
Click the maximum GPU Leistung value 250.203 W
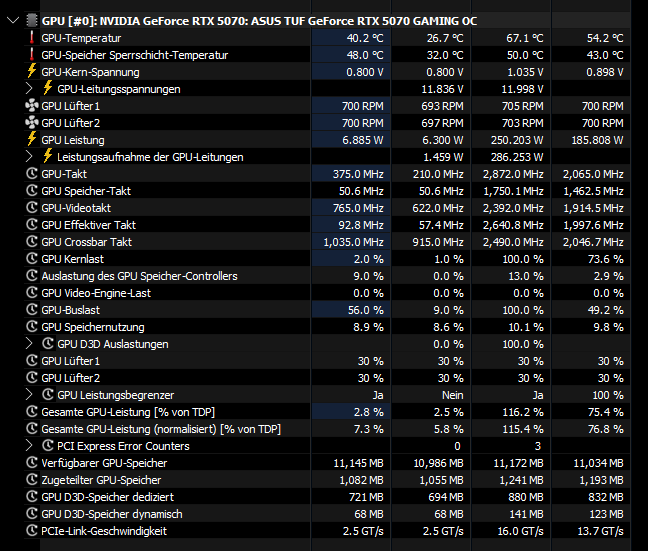point(517,140)
